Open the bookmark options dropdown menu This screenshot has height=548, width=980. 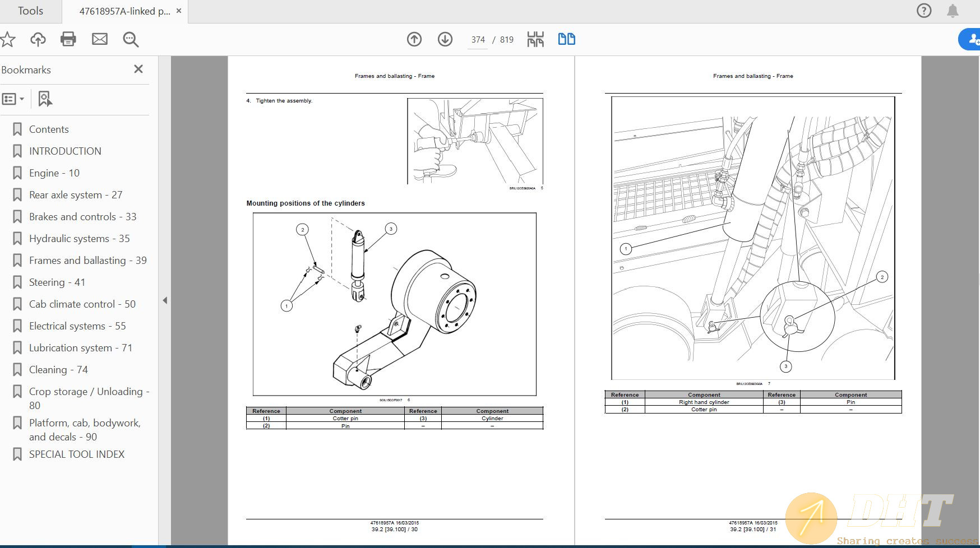[13, 99]
